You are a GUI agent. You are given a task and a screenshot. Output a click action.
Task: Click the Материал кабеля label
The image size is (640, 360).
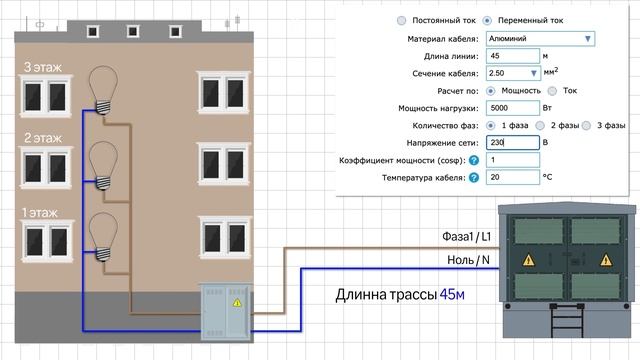click(x=443, y=39)
